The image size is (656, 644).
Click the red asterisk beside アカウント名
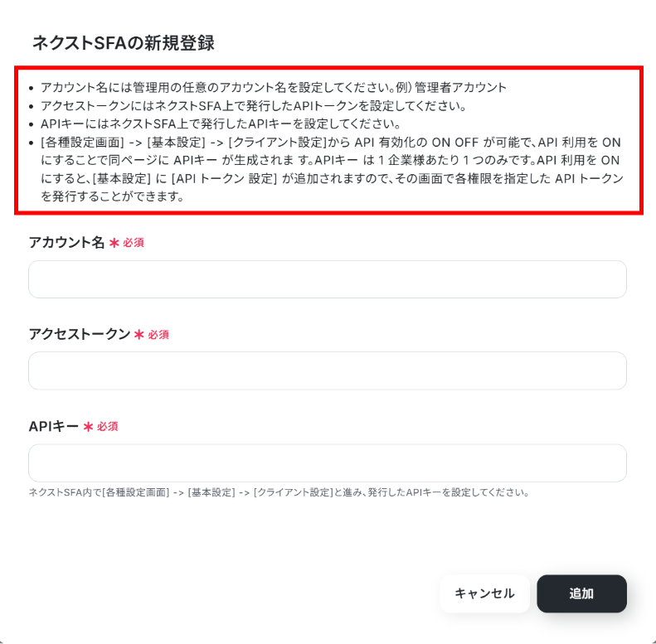tap(114, 243)
